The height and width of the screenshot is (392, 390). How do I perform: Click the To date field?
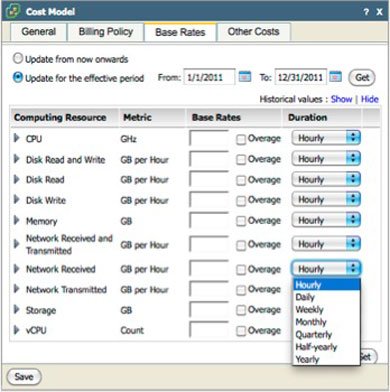300,77
